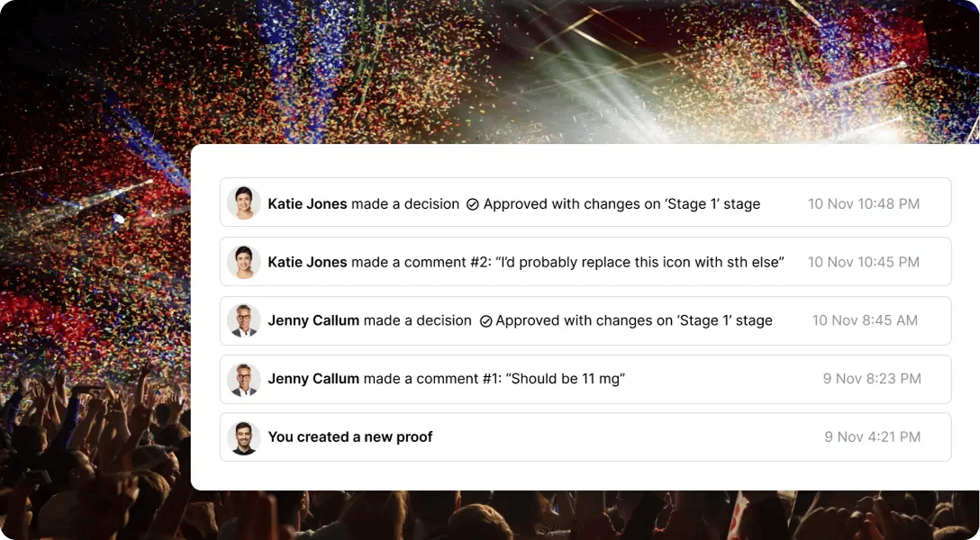Click Katie Jones avatar in decision row

coord(243,203)
